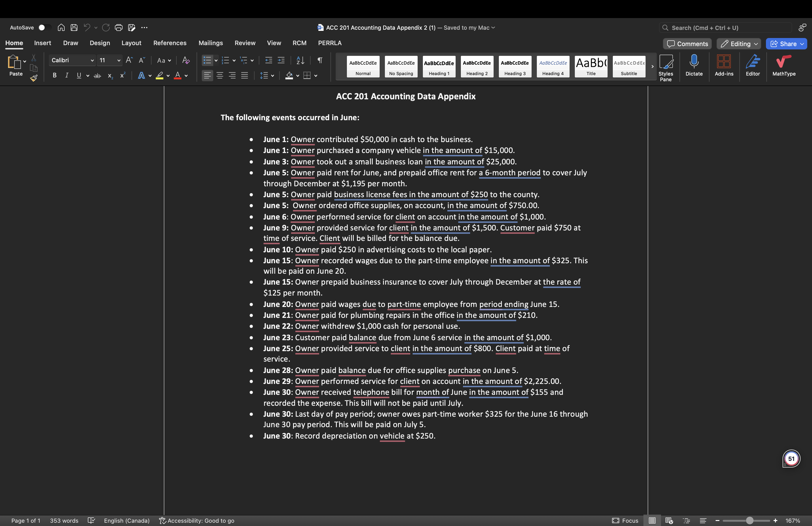The height and width of the screenshot is (526, 812).
Task: Click the Format Painter brush icon
Action: pyautogui.click(x=33, y=78)
